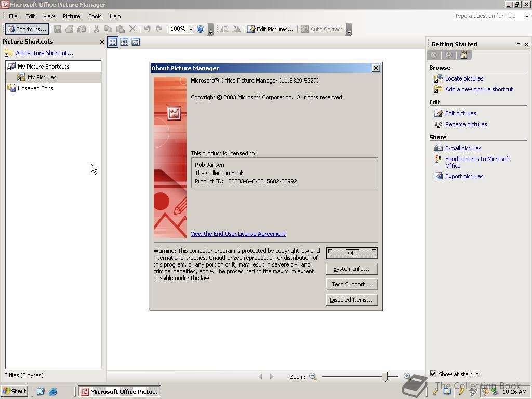
Task: Click the Rotate Left icon
Action: point(224,29)
